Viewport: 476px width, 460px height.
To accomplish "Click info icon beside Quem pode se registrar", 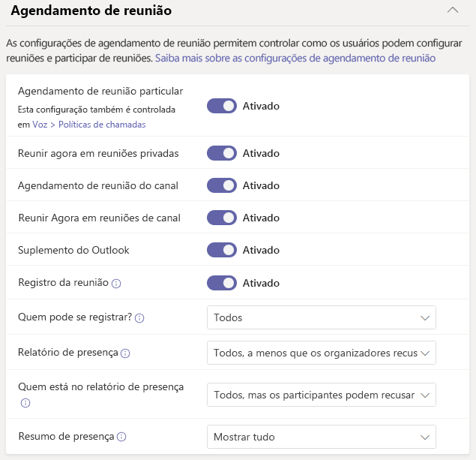I will [x=139, y=318].
